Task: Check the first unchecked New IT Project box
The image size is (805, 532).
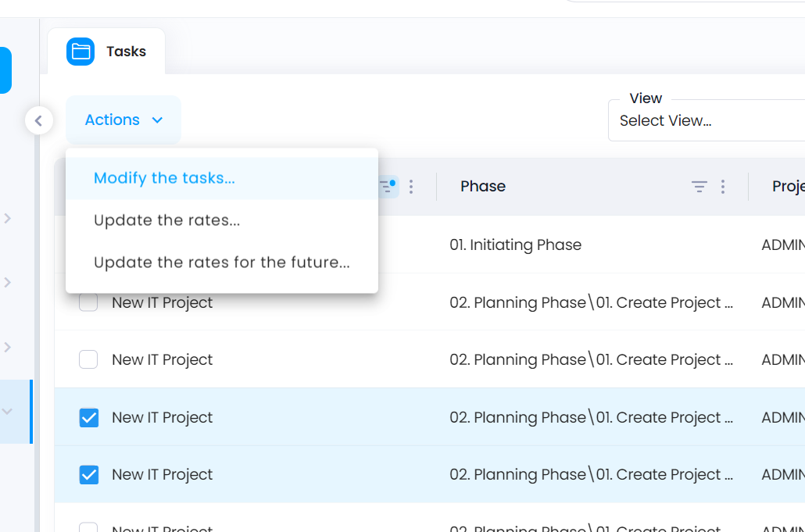Action: pos(88,302)
